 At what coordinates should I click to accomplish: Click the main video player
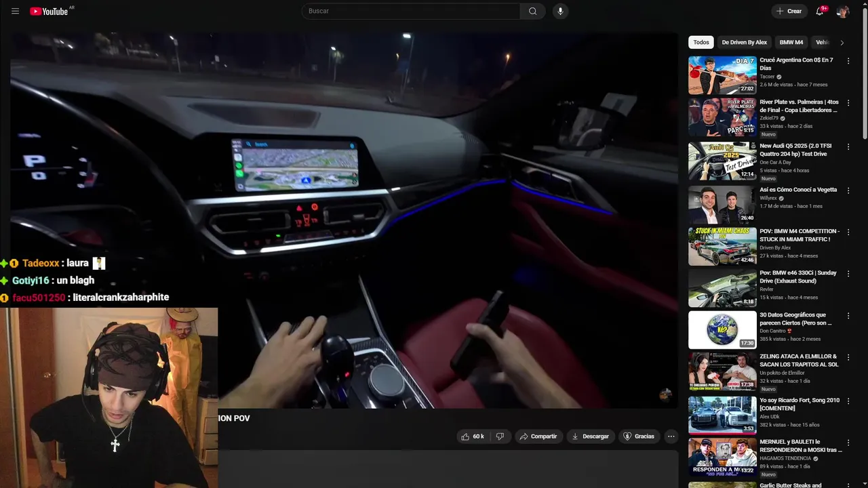coord(344,220)
